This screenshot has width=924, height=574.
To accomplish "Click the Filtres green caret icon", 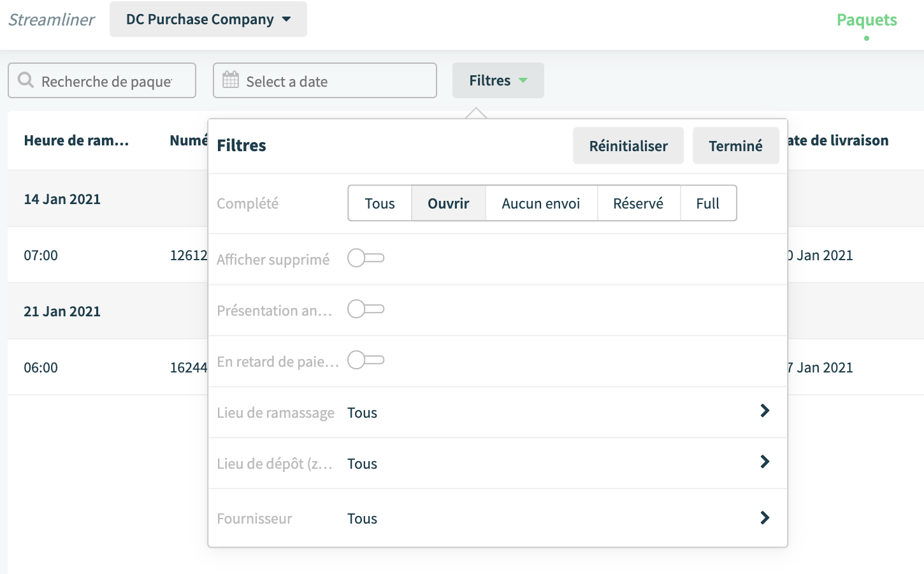I will [523, 80].
